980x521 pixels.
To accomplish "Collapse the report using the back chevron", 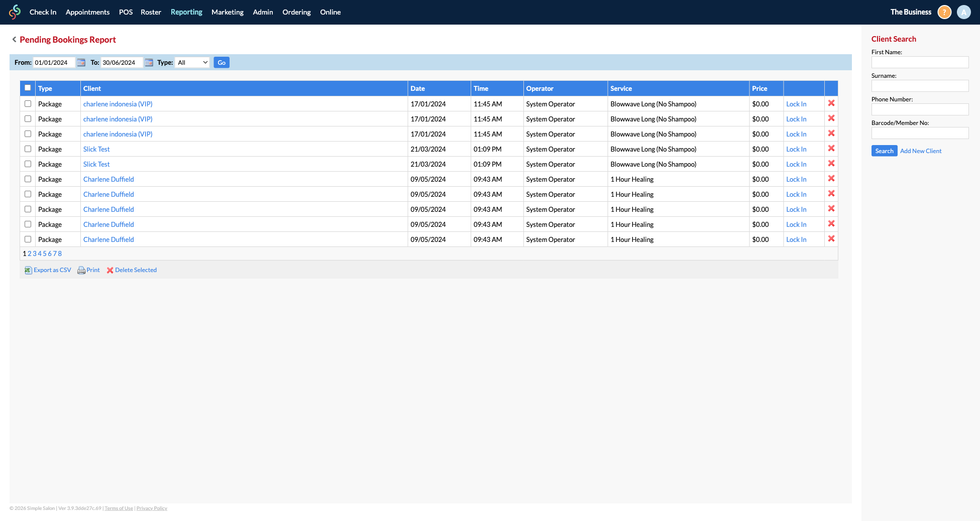I will 14,39.
